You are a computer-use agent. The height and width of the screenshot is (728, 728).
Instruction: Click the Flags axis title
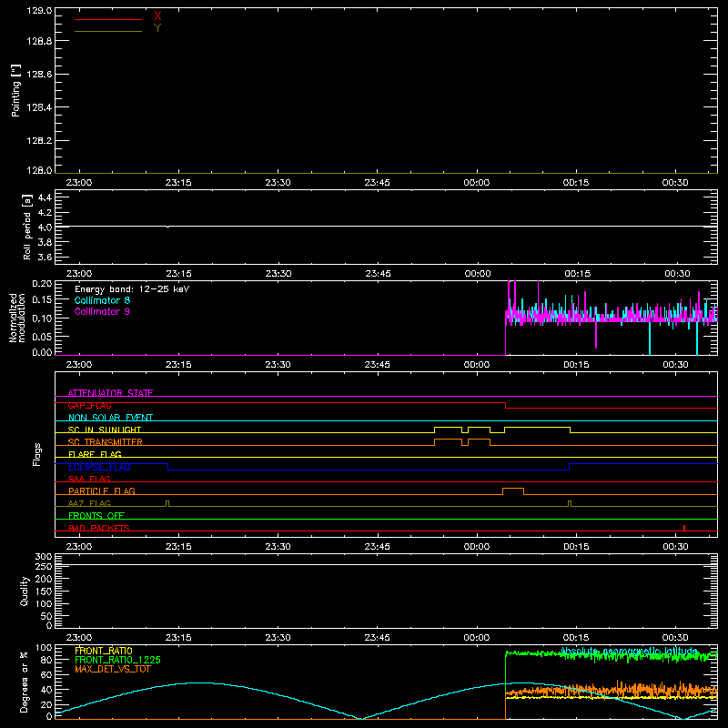pos(37,454)
